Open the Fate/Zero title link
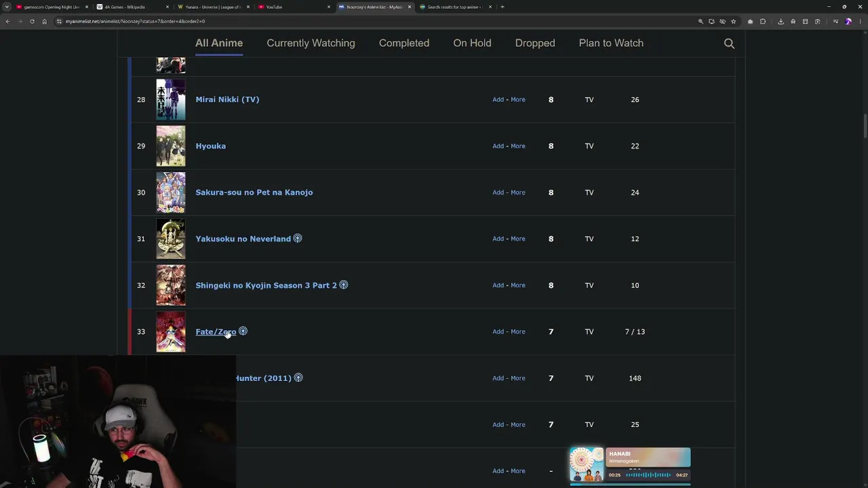Screen dimensions: 868x488 click(x=216, y=331)
